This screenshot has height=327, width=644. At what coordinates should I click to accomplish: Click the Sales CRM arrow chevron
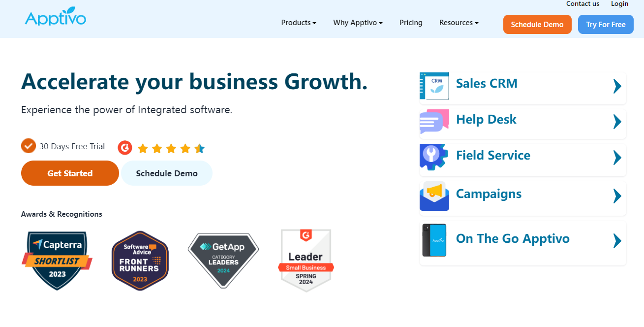tap(617, 86)
